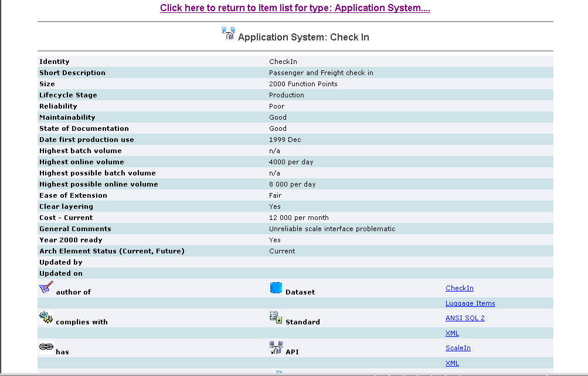Click the Application System icon in header
The width and height of the screenshot is (588, 376).
pyautogui.click(x=228, y=33)
